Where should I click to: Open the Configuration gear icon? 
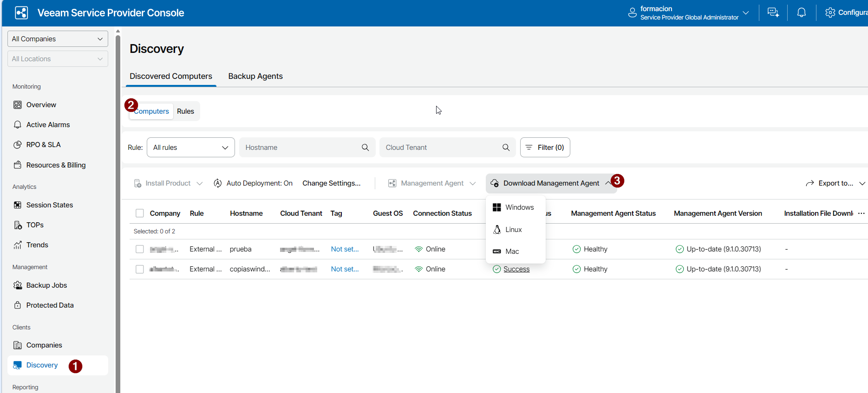click(x=830, y=13)
